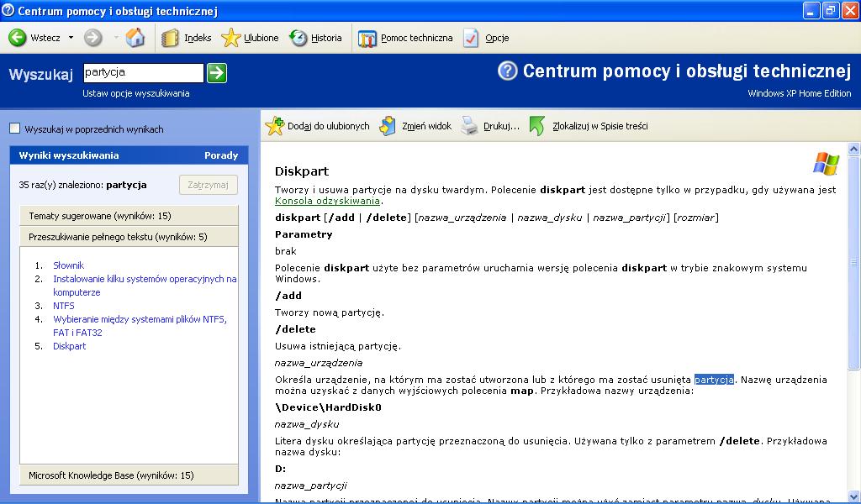Image resolution: width=861 pixels, height=504 pixels.
Task: Enable Wyszukaj w poprzednich wynikach checkbox
Action: [14, 129]
